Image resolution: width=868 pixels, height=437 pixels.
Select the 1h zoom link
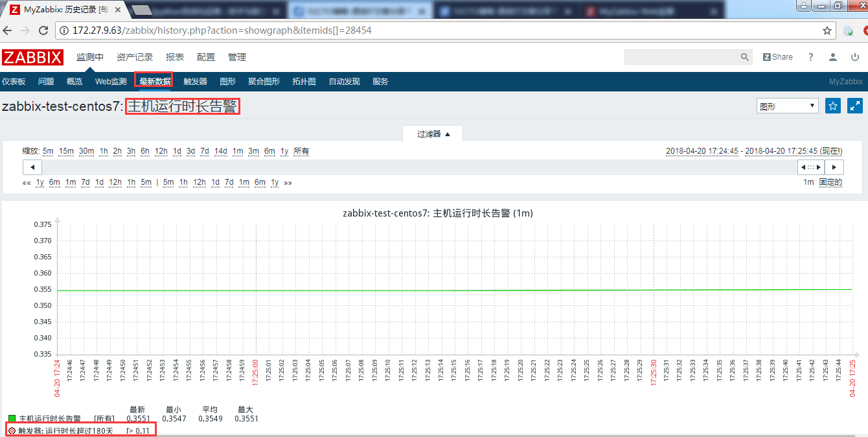(105, 151)
